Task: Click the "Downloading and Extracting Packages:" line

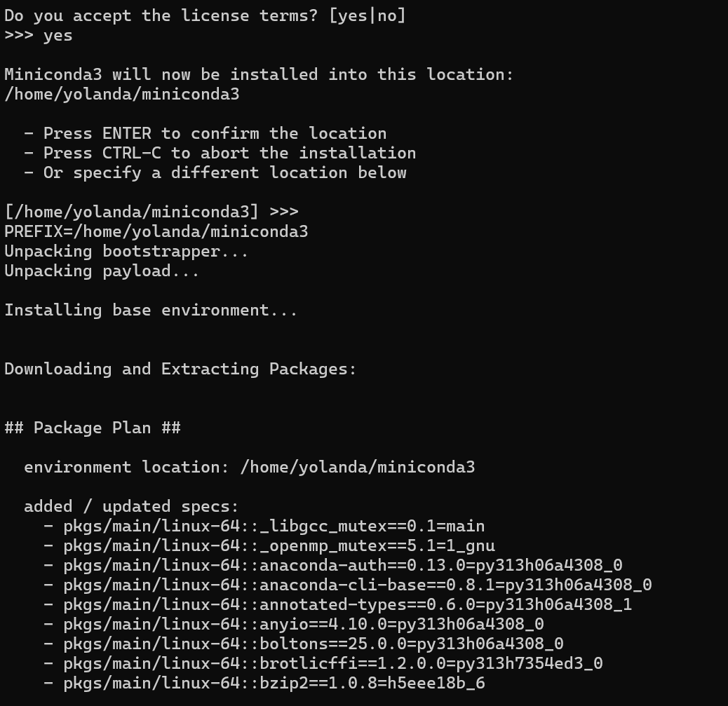Action: pyautogui.click(x=180, y=369)
